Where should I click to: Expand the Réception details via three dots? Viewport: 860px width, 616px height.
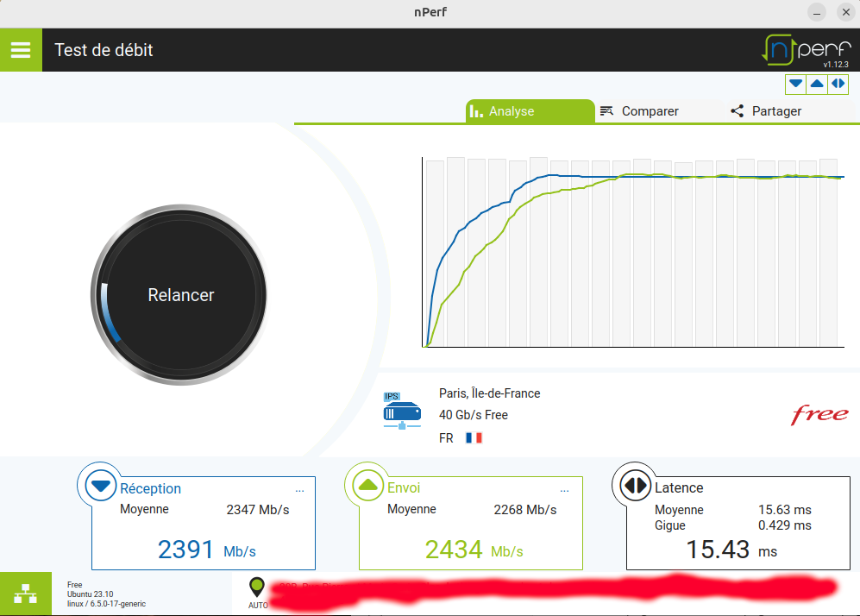tap(299, 490)
